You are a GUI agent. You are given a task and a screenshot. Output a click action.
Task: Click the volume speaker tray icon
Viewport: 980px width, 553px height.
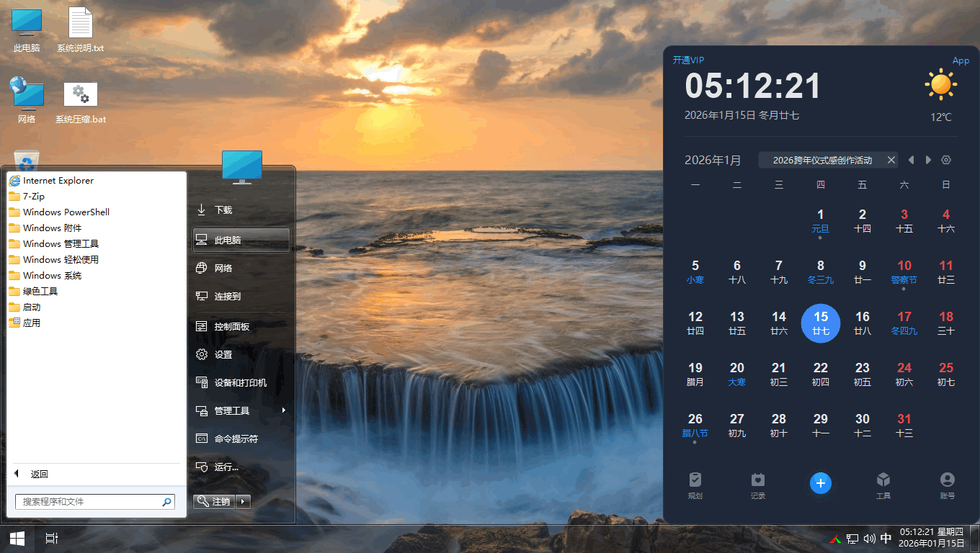869,539
